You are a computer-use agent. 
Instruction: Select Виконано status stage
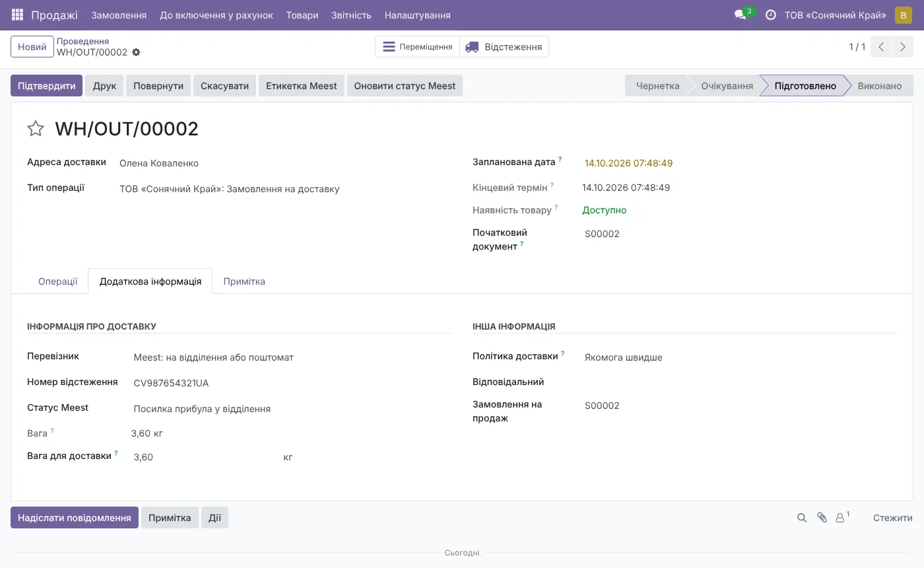pos(880,86)
